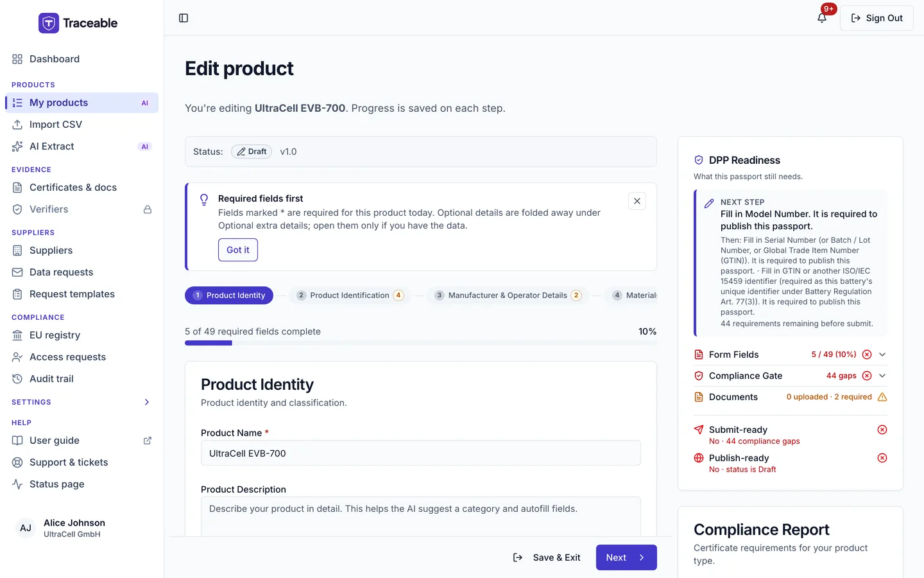The image size is (924, 578).
Task: Click the EU registry landmark icon
Action: point(17,335)
